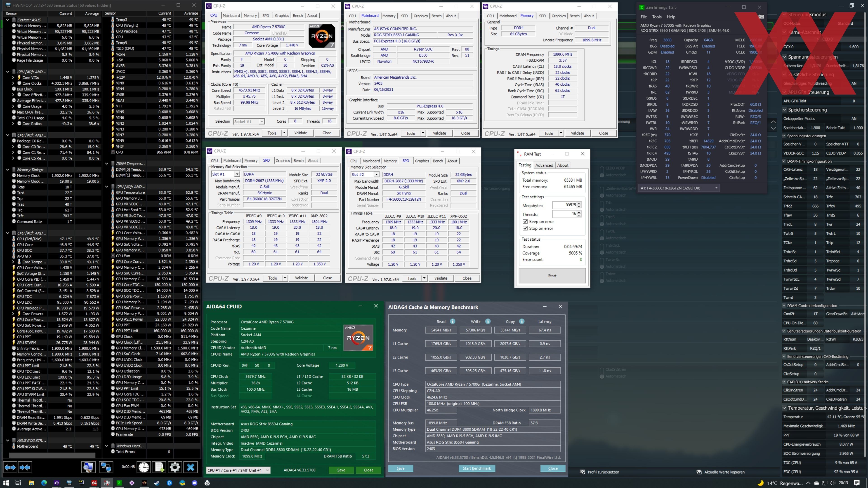Click the HWiNFO collapse columns arrows icon
The image size is (868, 488).
[25, 467]
